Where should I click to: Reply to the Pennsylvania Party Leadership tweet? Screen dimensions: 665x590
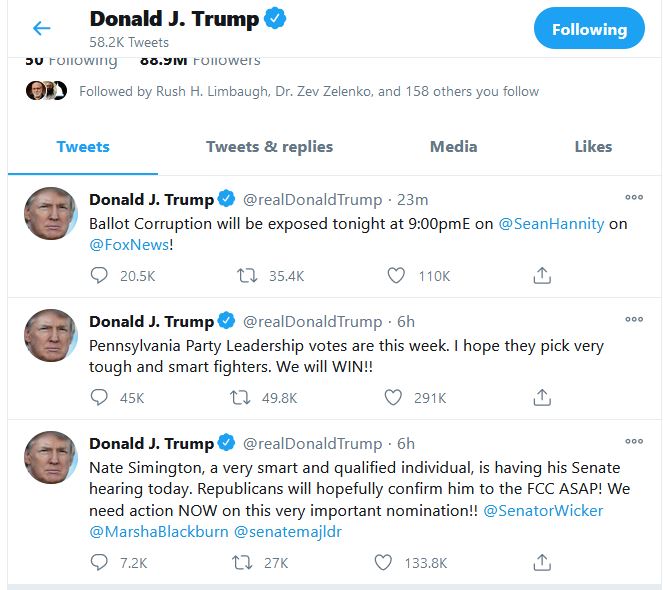tap(99, 398)
